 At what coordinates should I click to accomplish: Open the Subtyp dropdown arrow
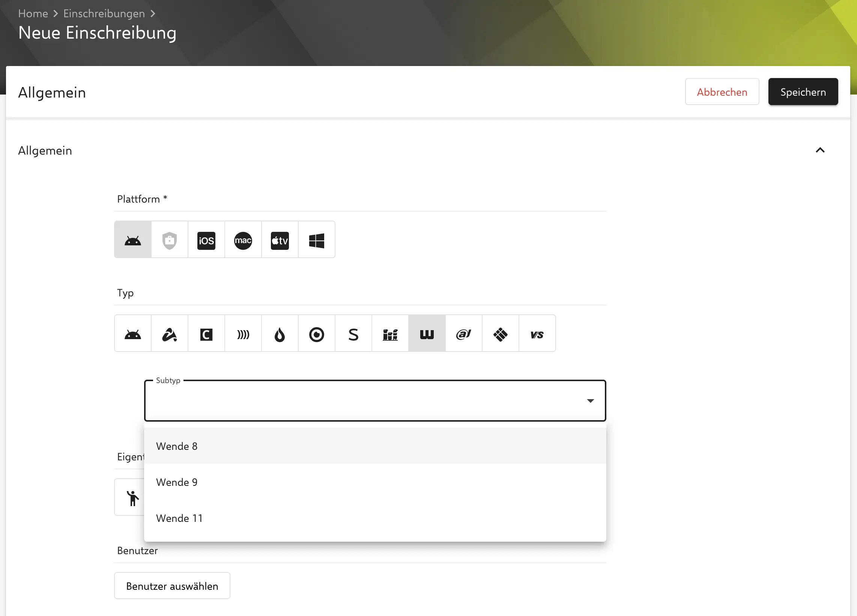coord(590,401)
